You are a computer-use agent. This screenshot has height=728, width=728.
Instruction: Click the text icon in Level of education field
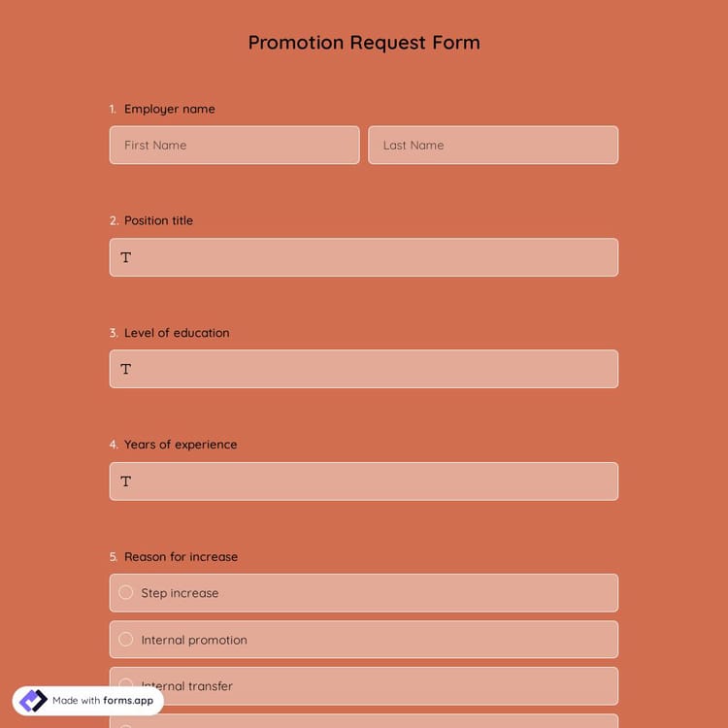pos(126,370)
